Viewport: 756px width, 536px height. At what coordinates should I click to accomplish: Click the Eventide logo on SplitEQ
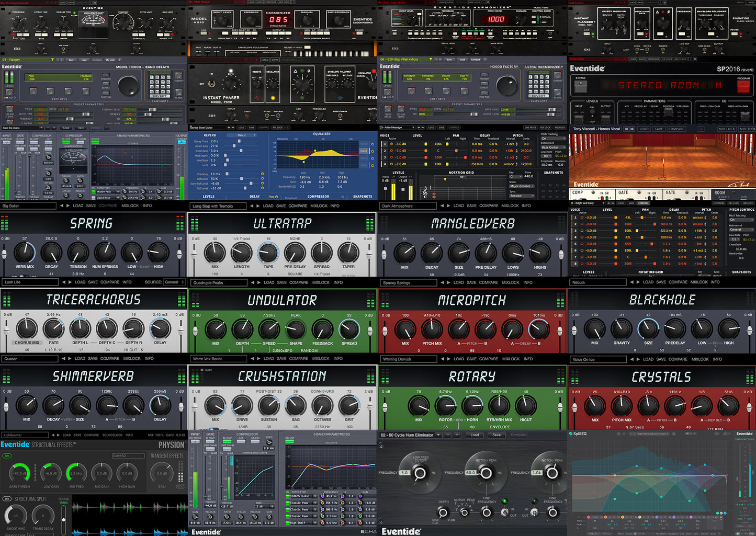(743, 434)
